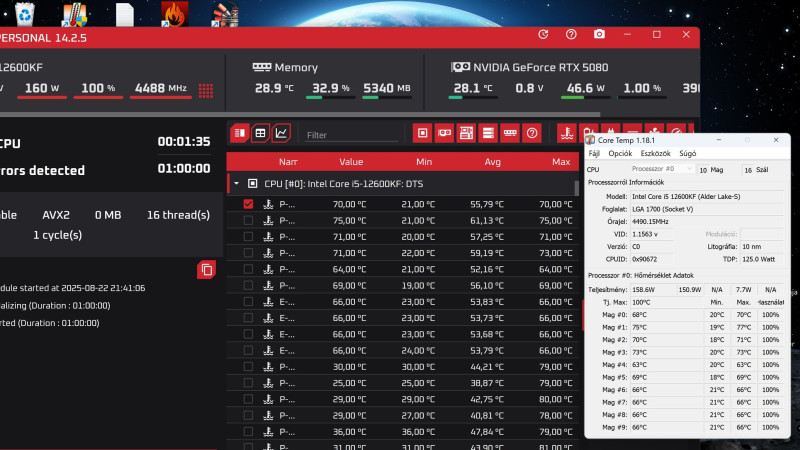
Task: Check the sensor row with average 61,13 °C
Action: pyautogui.click(x=248, y=220)
